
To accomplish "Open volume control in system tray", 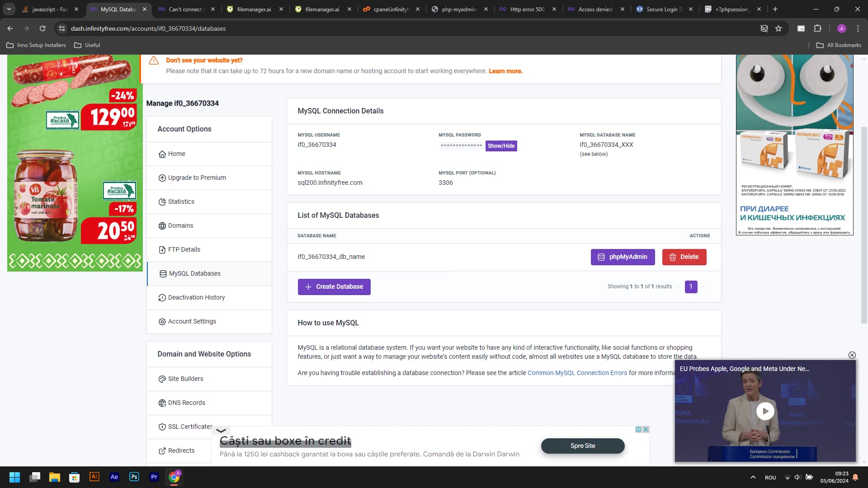I will point(797,477).
